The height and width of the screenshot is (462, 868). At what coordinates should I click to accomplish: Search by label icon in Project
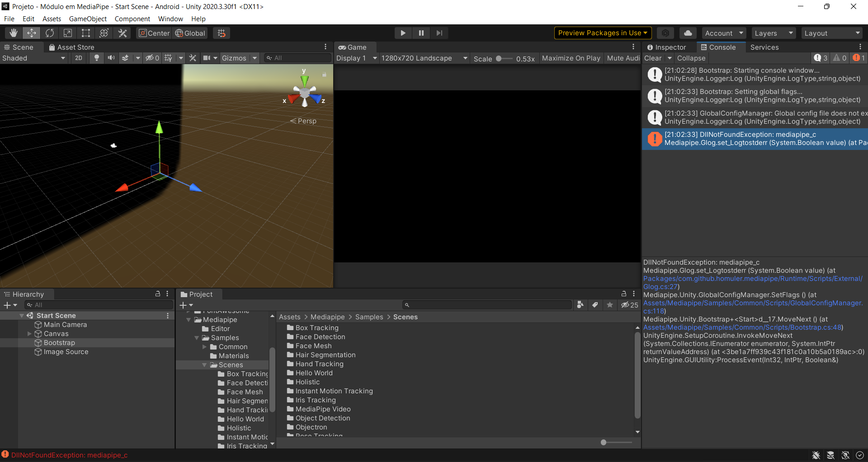click(x=595, y=305)
